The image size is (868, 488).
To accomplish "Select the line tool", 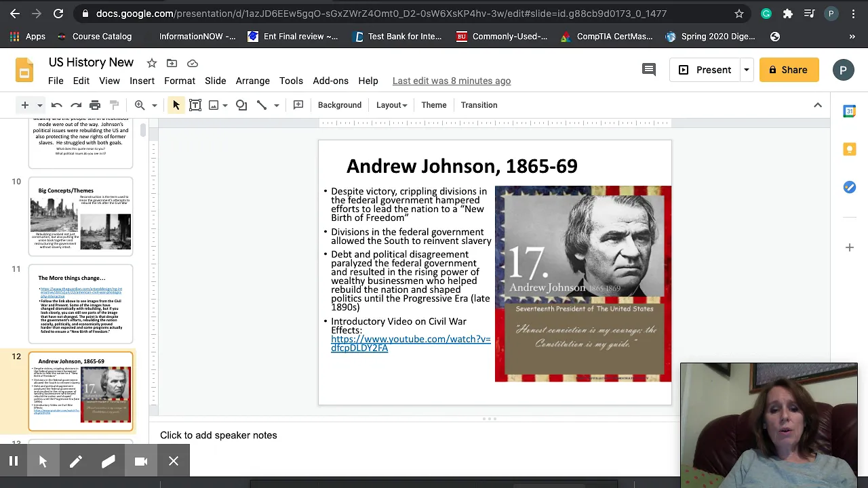I will coord(262,105).
